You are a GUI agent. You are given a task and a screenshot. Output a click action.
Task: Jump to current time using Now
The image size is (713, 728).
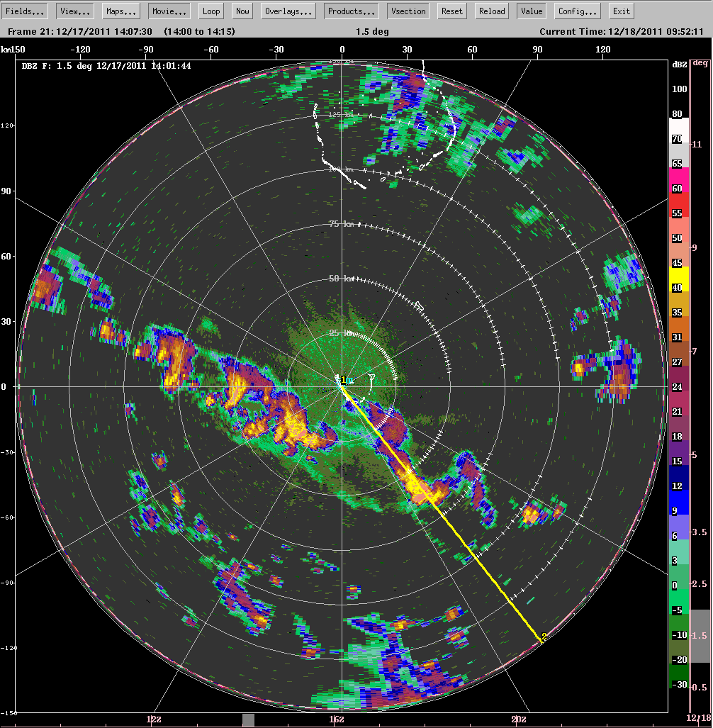pyautogui.click(x=242, y=11)
